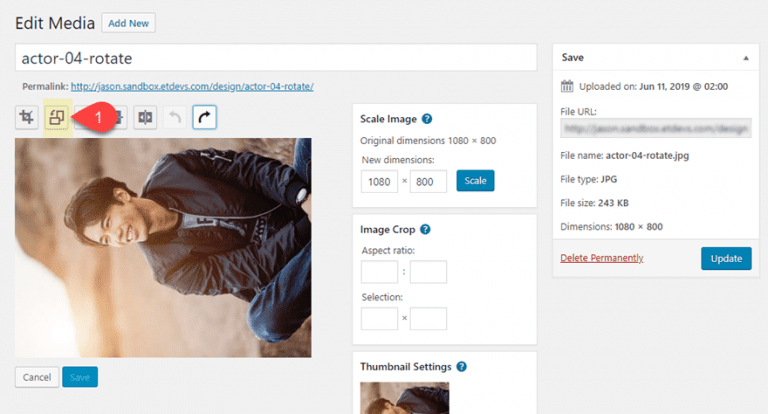Click the File URL text field

tap(655, 129)
